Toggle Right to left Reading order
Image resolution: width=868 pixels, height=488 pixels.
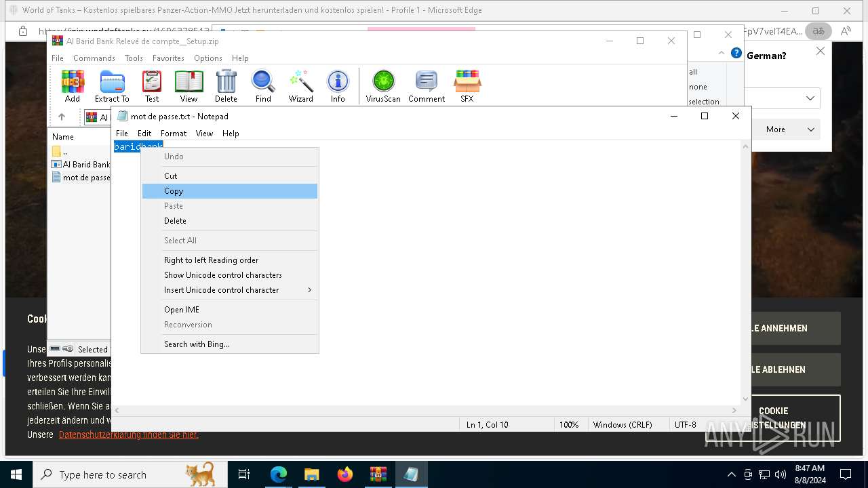pyautogui.click(x=230, y=260)
